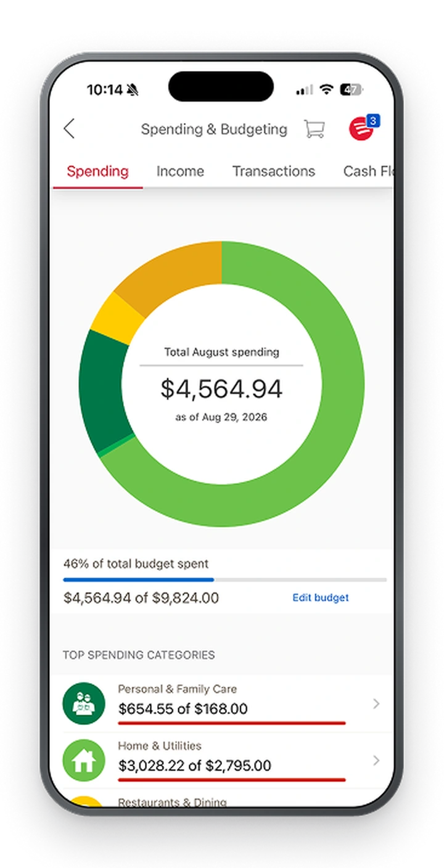Open the red profile icon with badge 3
The width and height of the screenshot is (444, 868).
(363, 128)
